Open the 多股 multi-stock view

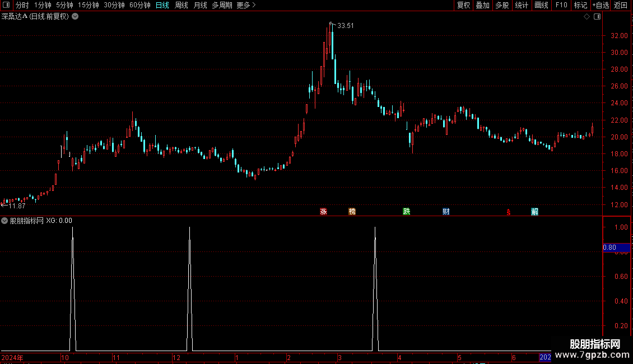pyautogui.click(x=502, y=5)
